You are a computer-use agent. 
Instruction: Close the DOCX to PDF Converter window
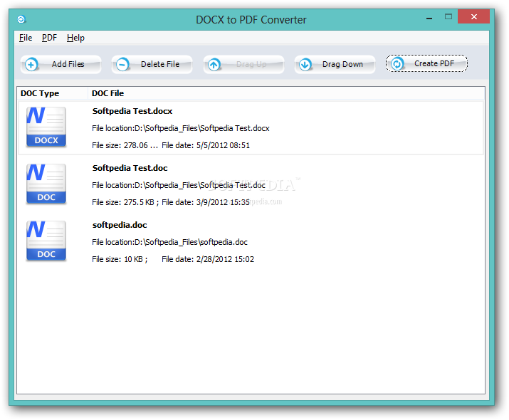coord(473,16)
